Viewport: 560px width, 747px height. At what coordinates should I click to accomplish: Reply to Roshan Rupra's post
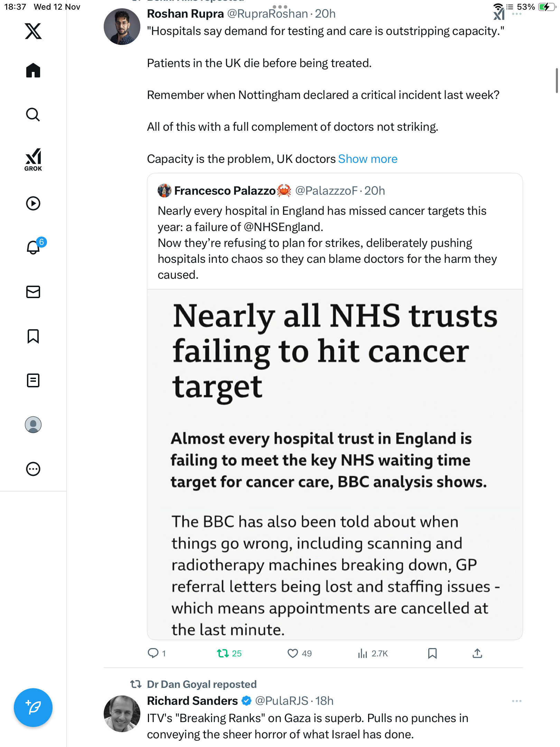tap(153, 653)
